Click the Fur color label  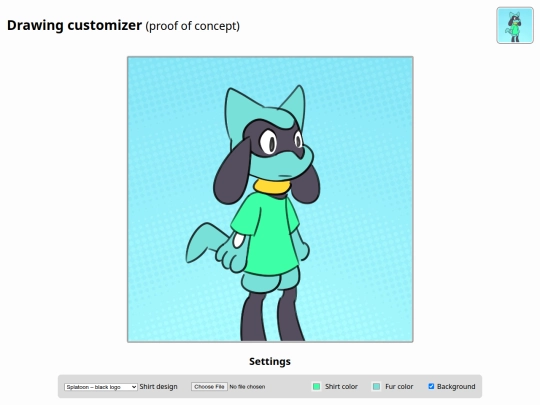tap(399, 386)
